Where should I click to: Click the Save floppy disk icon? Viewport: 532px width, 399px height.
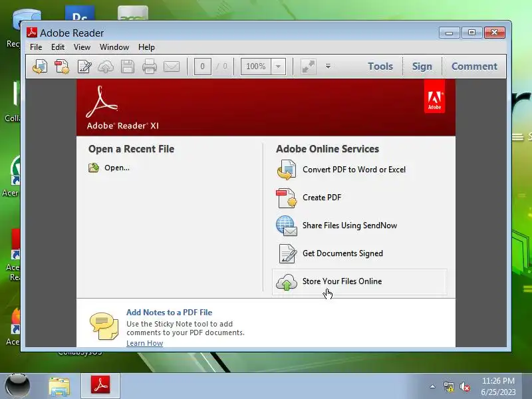(128, 66)
